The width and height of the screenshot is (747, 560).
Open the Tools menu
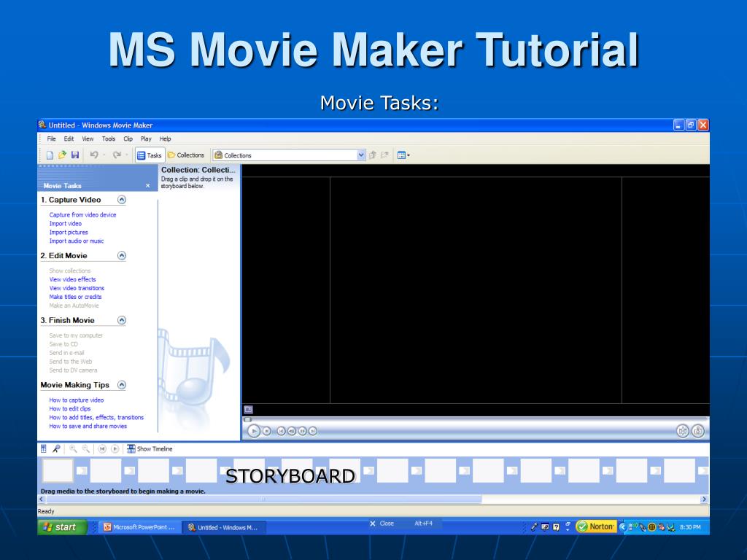pyautogui.click(x=108, y=139)
